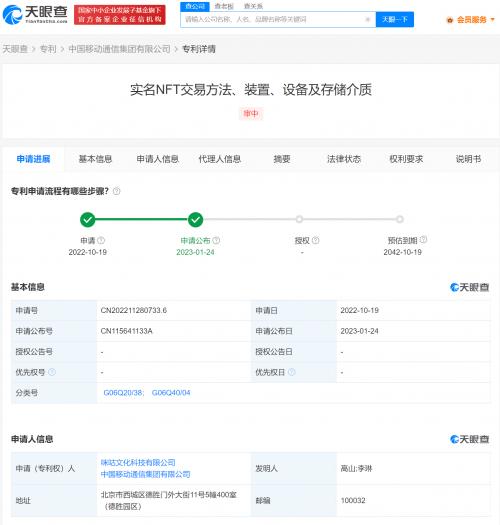Click the search input field
Viewport: 500px width, 525px height.
(273, 19)
